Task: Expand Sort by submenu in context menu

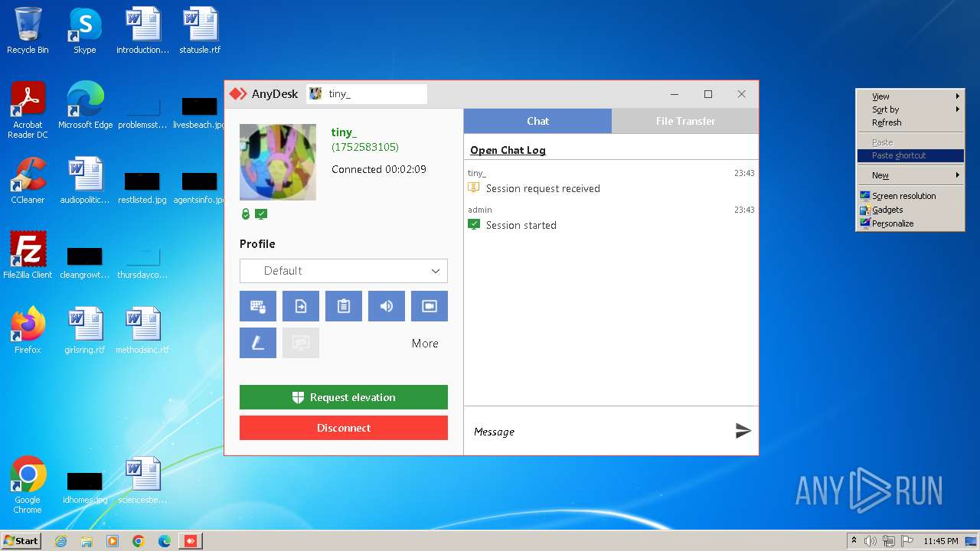Action: 910,109
